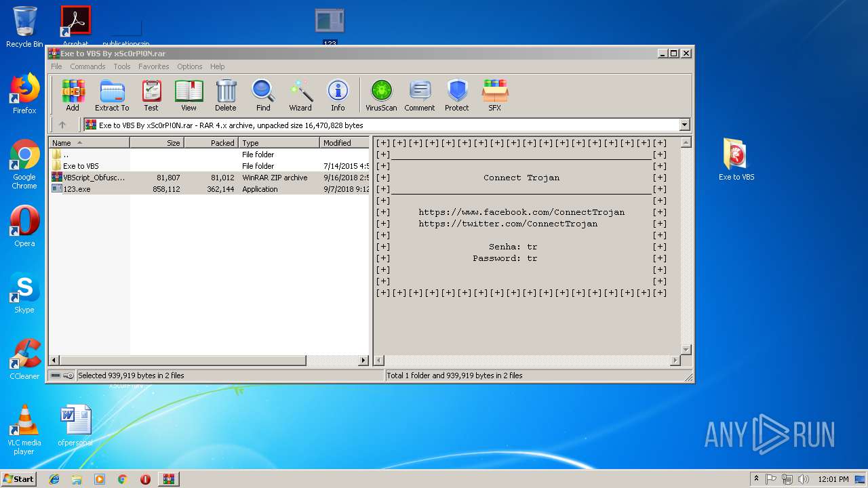Click the taskbar clock showing 12:01 PM
The height and width of the screenshot is (488, 868).
point(833,479)
